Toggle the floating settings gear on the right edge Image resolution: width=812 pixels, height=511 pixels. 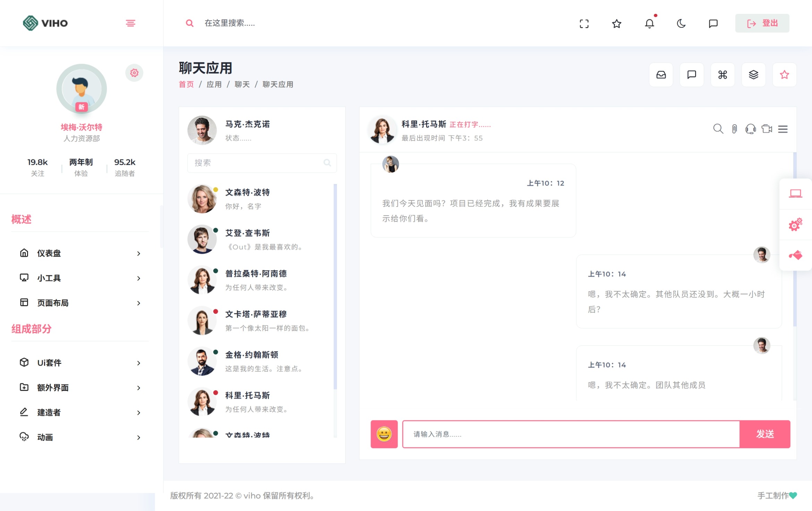(795, 224)
